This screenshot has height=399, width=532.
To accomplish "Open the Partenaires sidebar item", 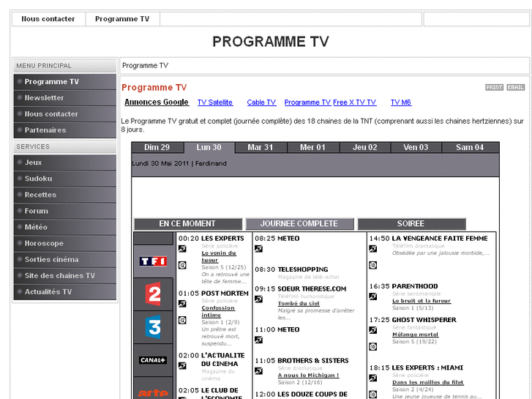I will (65, 130).
